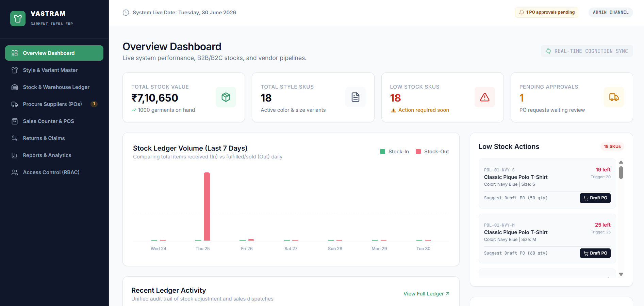Toggle Stock-In legend green swatch
The height and width of the screenshot is (306, 644).
[382, 152]
